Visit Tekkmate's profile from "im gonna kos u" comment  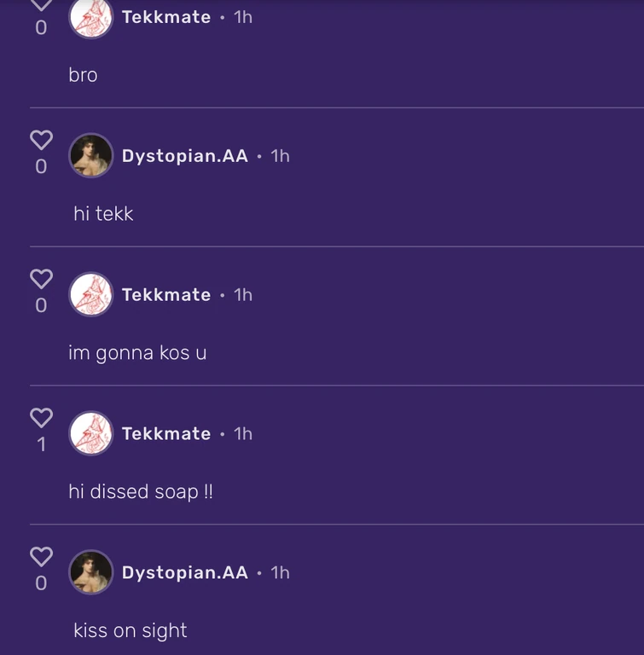tap(166, 295)
